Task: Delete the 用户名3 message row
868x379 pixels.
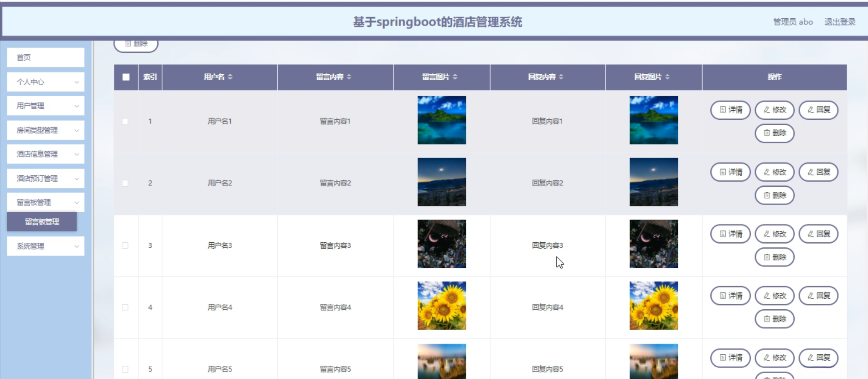Action: (x=775, y=257)
